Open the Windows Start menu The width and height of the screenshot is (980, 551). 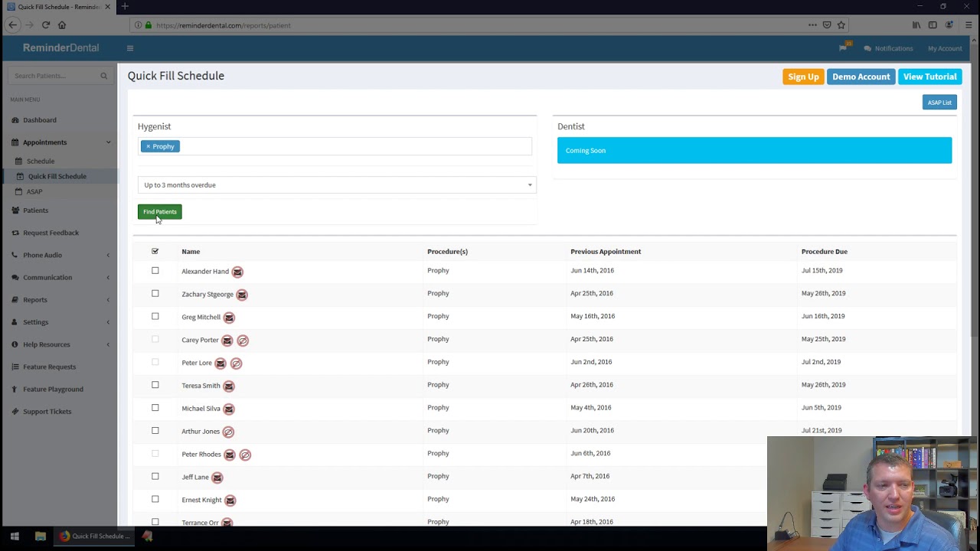point(15,536)
